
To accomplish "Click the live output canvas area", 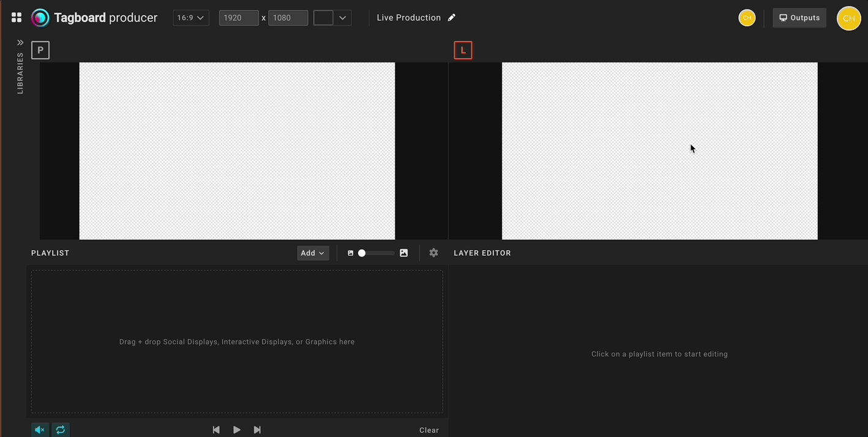I will point(660,151).
